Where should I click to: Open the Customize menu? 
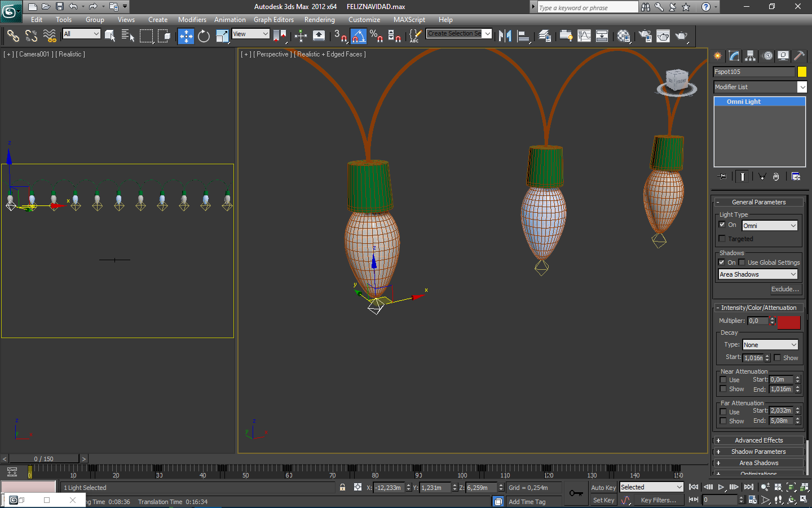364,20
